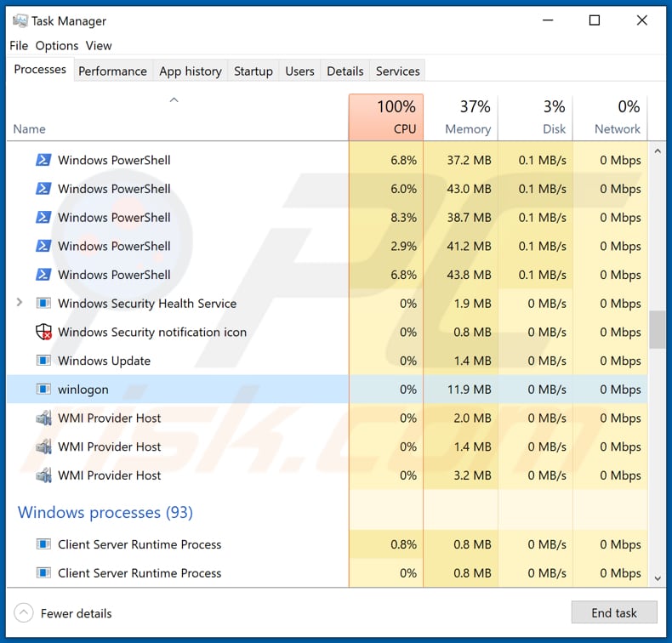Screen dimensions: 672x643
Task: Click the Windows processes (93) group heading
Action: (105, 512)
